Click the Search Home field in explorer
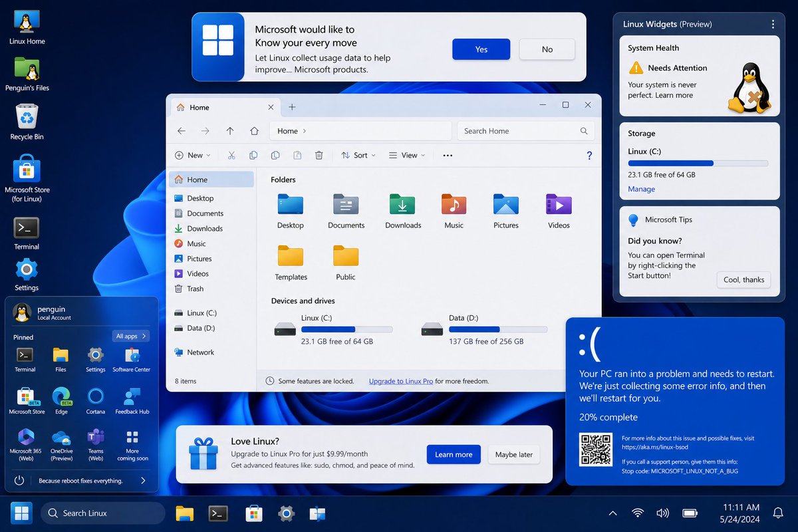Viewport: 798px width, 532px height. point(525,131)
